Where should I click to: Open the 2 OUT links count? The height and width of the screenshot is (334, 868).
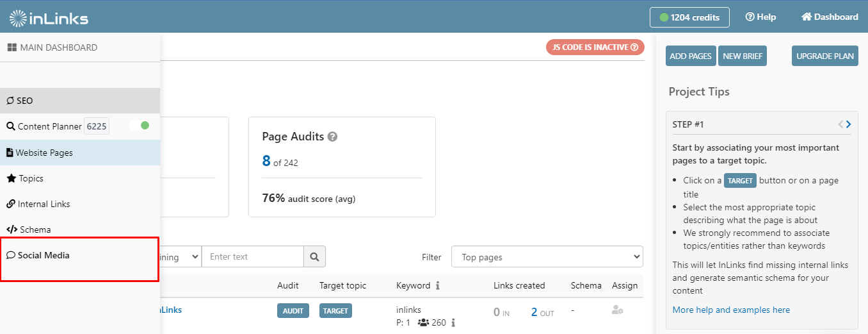(x=543, y=312)
